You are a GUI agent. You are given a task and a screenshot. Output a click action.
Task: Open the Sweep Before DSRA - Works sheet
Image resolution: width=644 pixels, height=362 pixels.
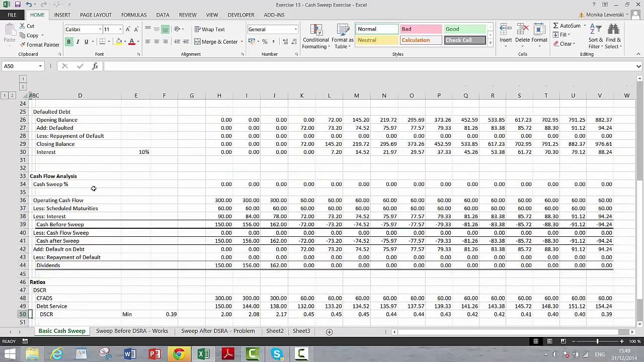pos(132,331)
